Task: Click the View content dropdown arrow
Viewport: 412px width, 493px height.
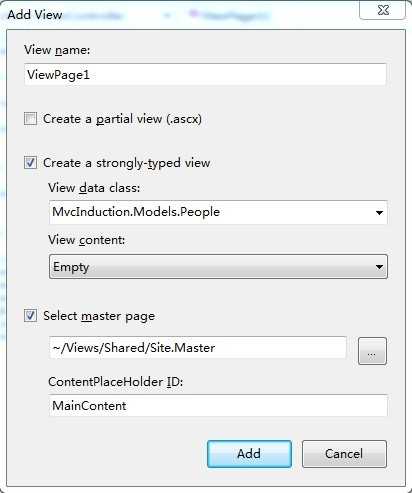Action: click(x=379, y=267)
